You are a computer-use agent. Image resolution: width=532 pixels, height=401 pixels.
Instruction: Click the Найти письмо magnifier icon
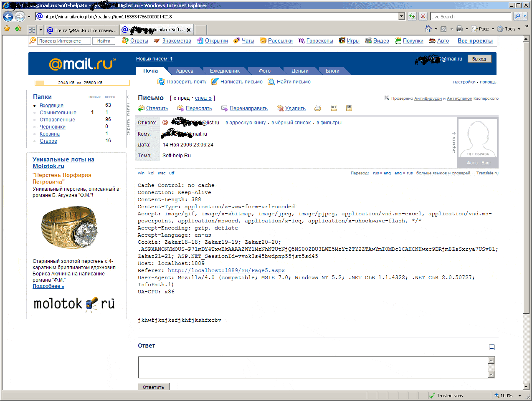271,81
